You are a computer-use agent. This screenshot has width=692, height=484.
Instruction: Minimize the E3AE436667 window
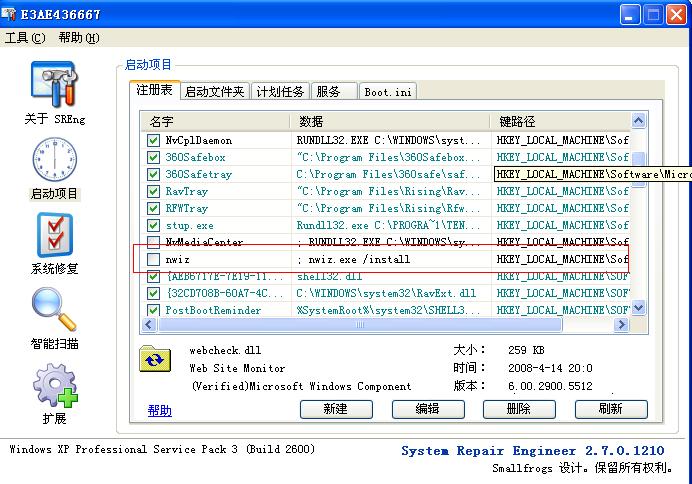point(630,15)
